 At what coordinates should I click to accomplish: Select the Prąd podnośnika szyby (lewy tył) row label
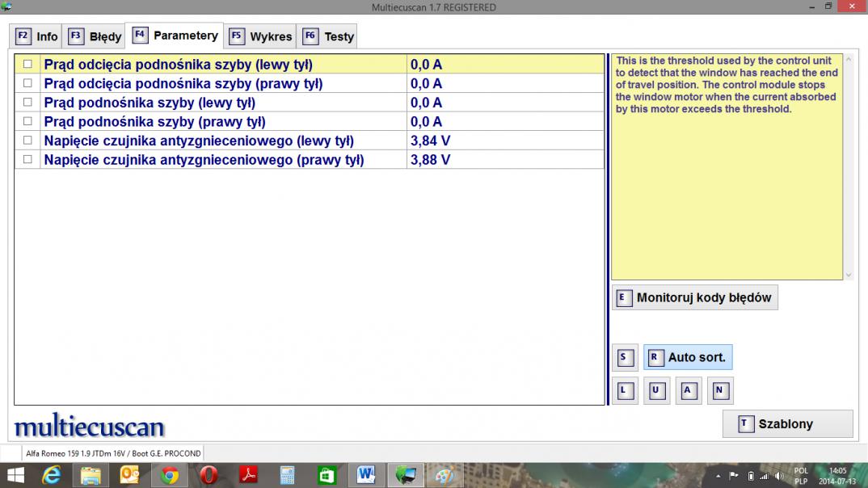[150, 103]
